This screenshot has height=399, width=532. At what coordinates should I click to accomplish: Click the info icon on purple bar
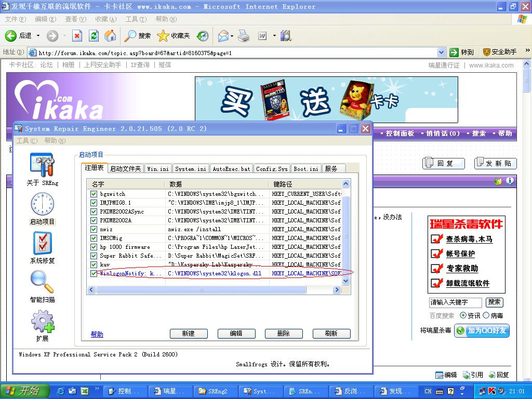point(510,181)
